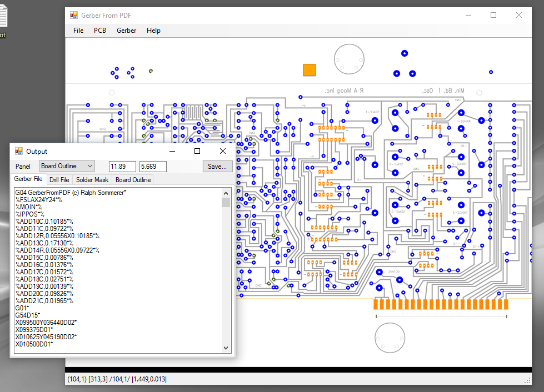Select the Gerber File tab
The height and width of the screenshot is (392, 544).
[x=28, y=179]
